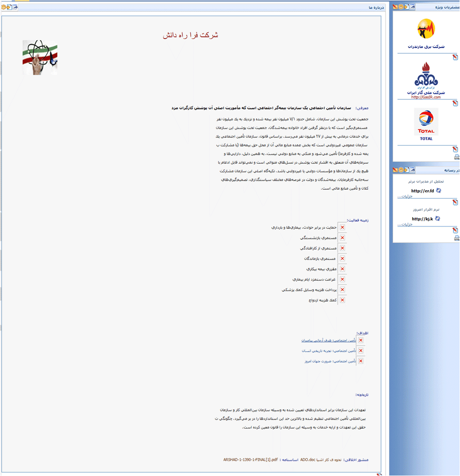Open the http://GasIR.com link
This screenshot has width=460, height=476.
click(426, 97)
